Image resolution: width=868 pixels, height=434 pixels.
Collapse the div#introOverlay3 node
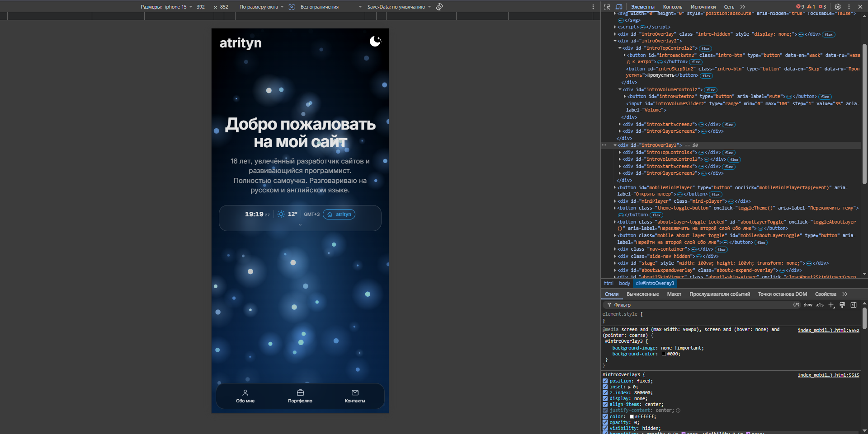tap(615, 145)
